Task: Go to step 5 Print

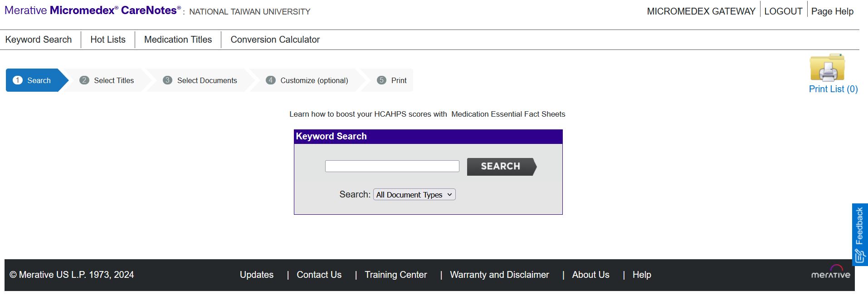Action: point(392,80)
